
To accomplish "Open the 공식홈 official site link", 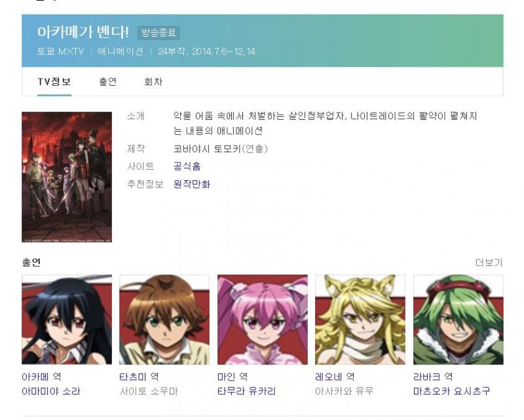I will point(187,166).
